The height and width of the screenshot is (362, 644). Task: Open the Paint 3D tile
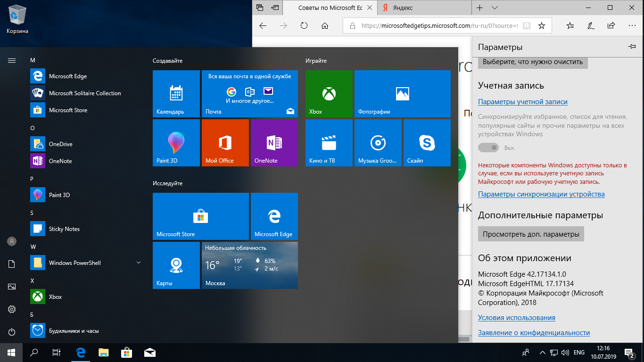coord(176,143)
